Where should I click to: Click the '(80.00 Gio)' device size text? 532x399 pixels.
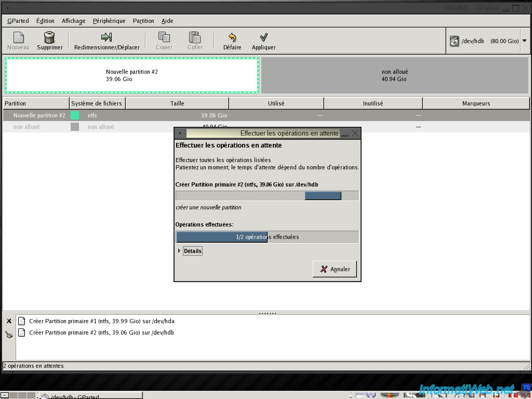pyautogui.click(x=504, y=41)
